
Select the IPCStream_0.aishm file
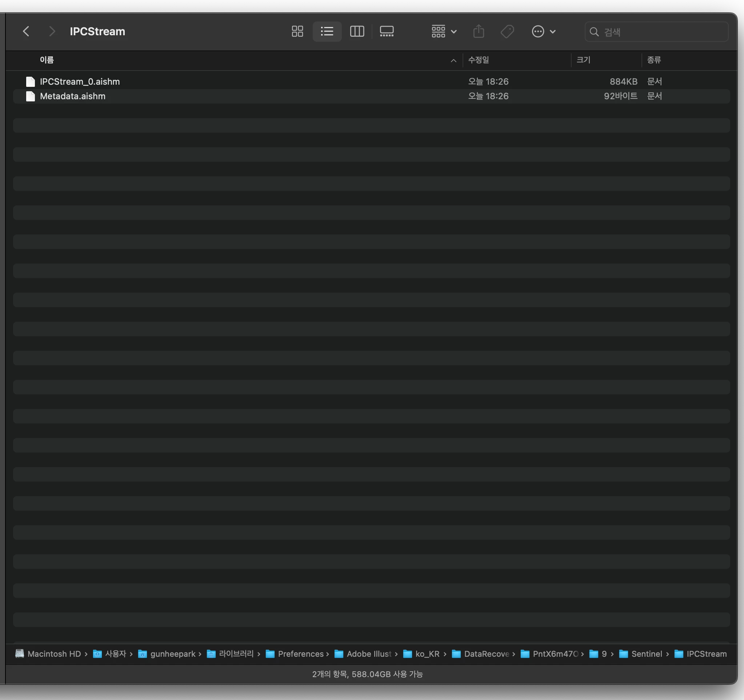(x=80, y=81)
